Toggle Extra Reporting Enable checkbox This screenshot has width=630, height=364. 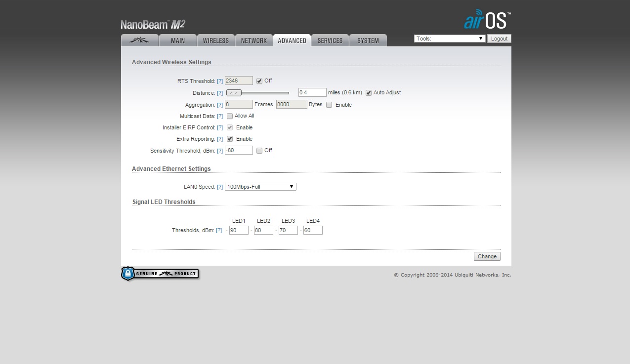[x=230, y=139]
